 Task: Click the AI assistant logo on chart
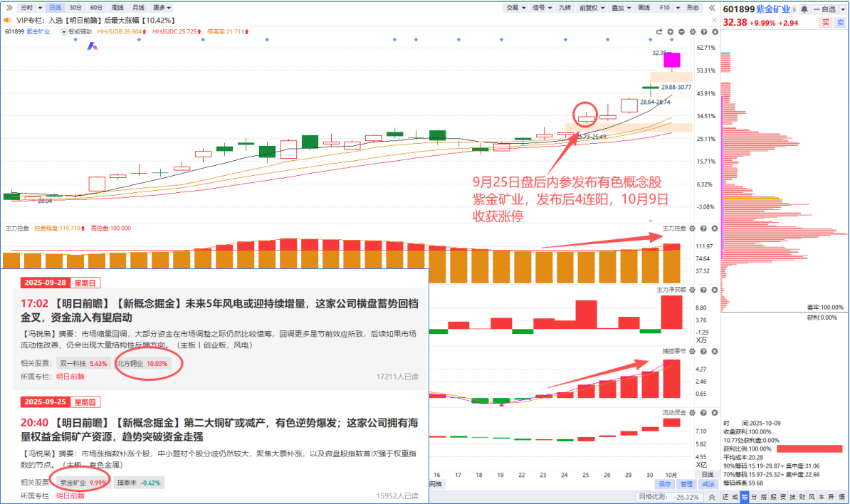(92, 46)
